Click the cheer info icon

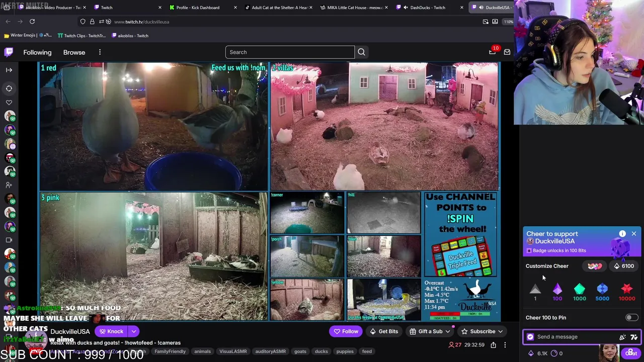pos(622,234)
